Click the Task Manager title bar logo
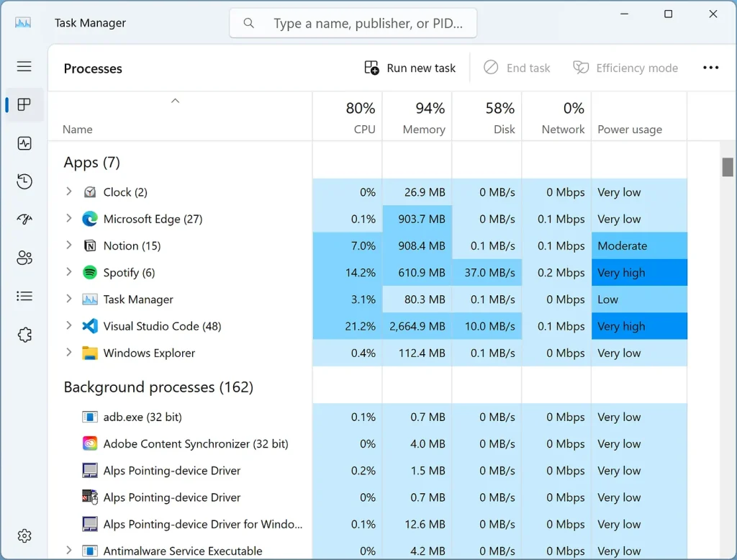Viewport: 737px width, 560px height. tap(22, 22)
